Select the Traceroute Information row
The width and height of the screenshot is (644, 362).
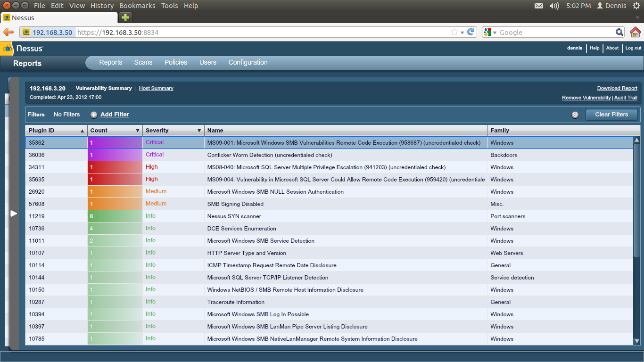coord(330,302)
